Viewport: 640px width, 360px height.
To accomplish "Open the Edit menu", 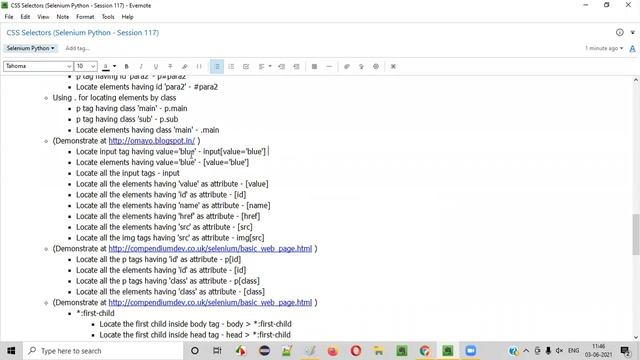I will coord(25,17).
